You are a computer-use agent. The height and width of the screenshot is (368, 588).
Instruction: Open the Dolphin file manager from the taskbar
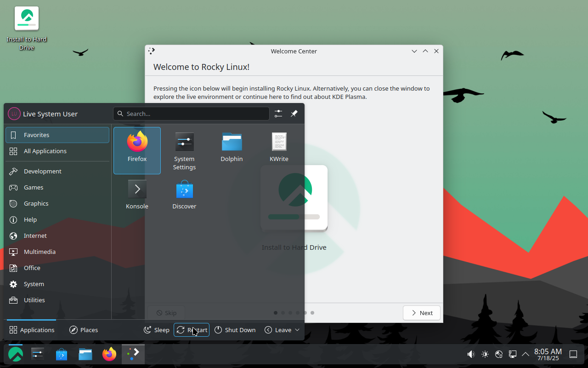(x=85, y=354)
